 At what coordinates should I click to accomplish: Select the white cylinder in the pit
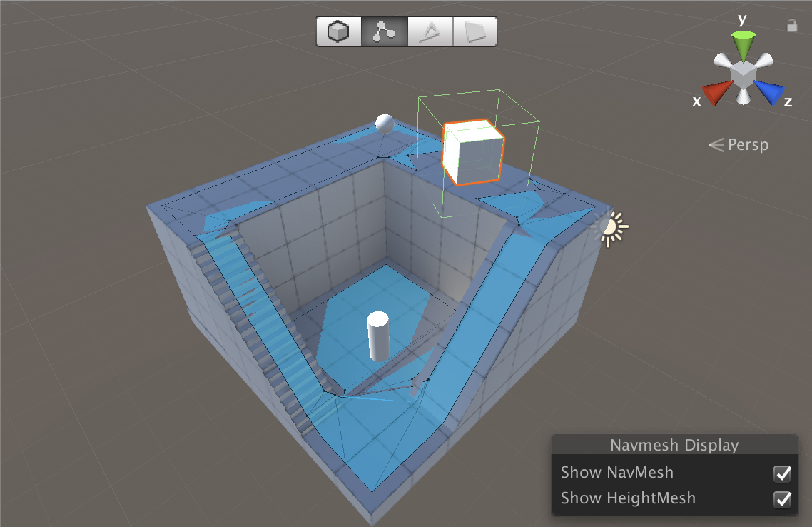click(x=377, y=336)
